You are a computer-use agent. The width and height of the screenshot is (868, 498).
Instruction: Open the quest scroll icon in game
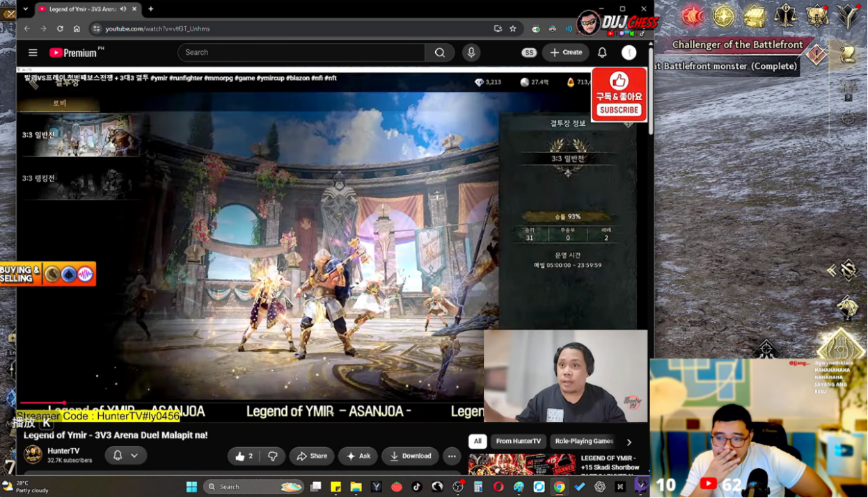coord(847,55)
